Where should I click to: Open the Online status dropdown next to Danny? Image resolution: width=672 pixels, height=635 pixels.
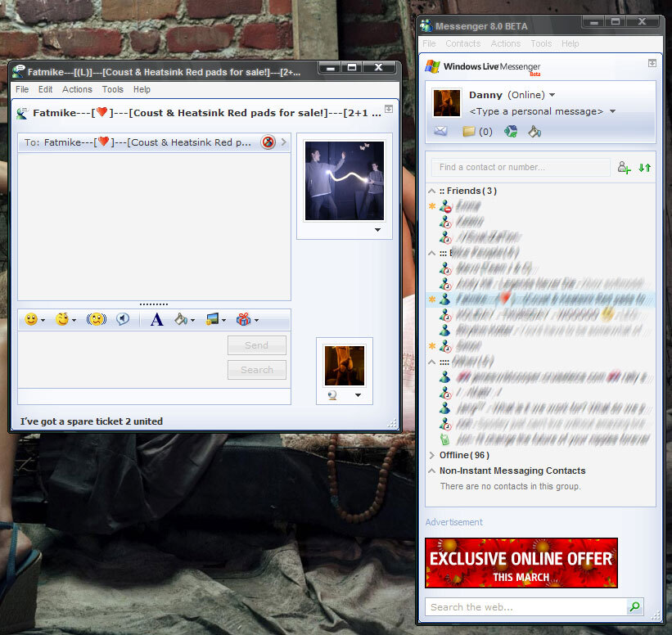click(552, 96)
